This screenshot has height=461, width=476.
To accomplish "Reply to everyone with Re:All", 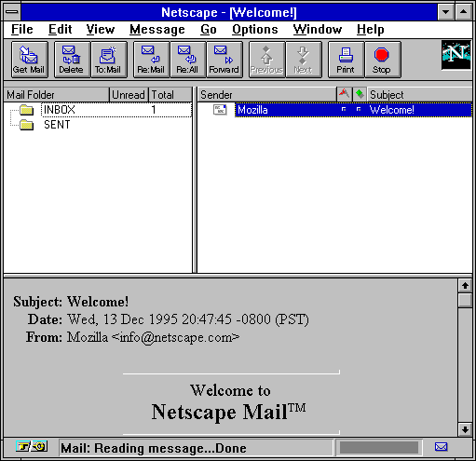I will tap(188, 60).
